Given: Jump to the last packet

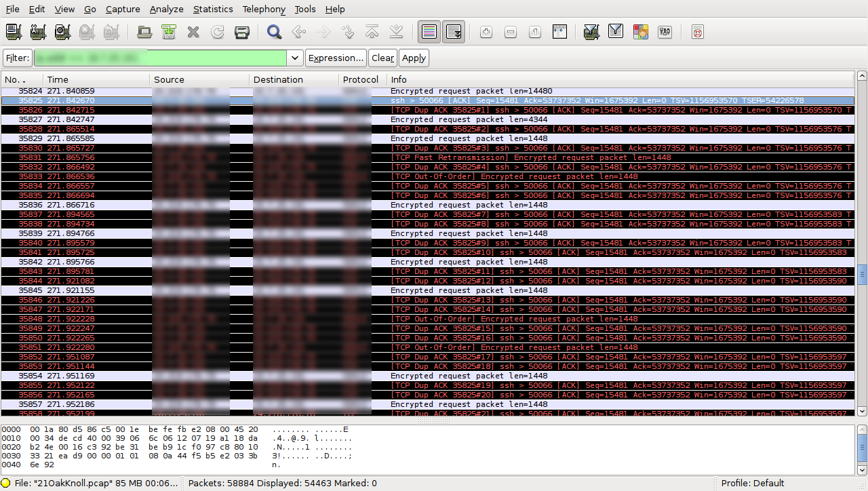Looking at the screenshot, I should pyautogui.click(x=397, y=32).
